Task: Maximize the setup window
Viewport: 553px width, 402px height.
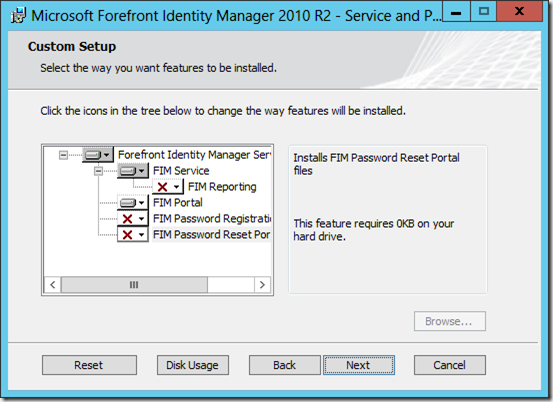Action: [484, 12]
